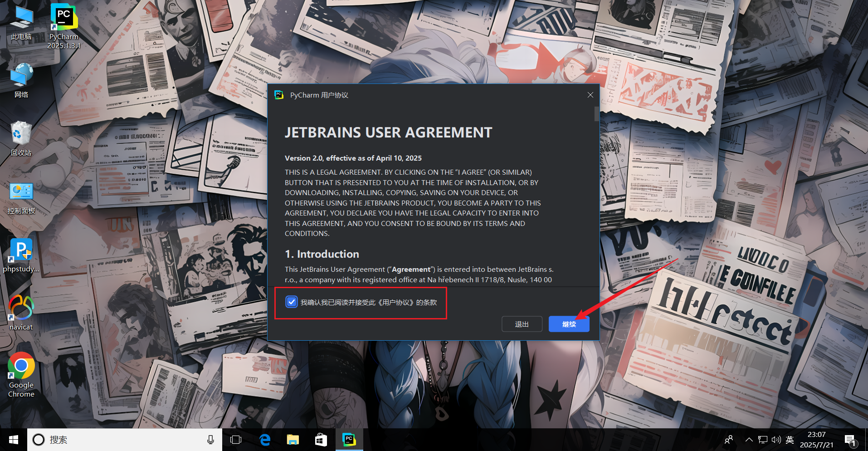Screen dimensions: 868x451
Task: Select the 网络 desktop icon
Action: [x=21, y=81]
